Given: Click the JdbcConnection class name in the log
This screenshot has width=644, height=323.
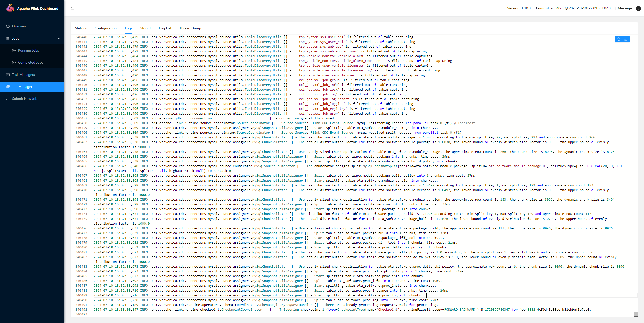Looking at the screenshot, I should coord(198,118).
